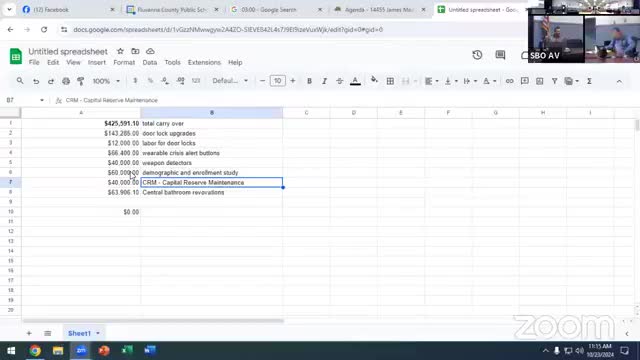Open the borders tool
This screenshot has width=640, height=360.
(390, 81)
